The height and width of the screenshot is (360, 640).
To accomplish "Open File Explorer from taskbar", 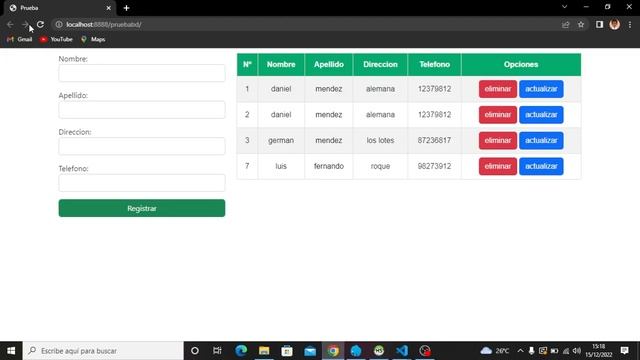I will (264, 351).
